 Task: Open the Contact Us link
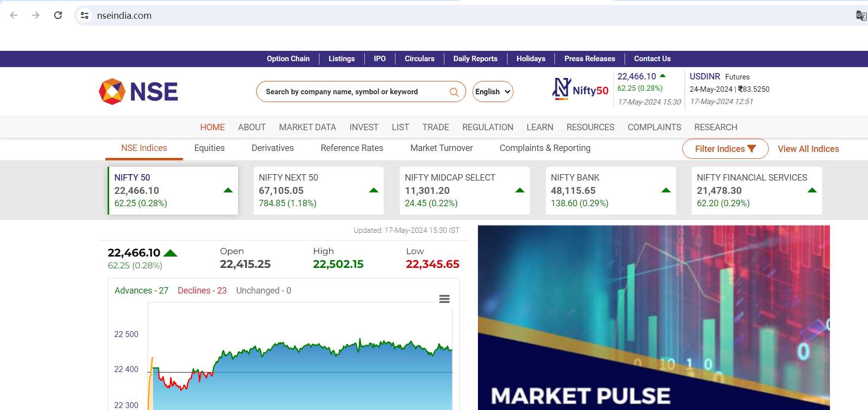click(652, 59)
